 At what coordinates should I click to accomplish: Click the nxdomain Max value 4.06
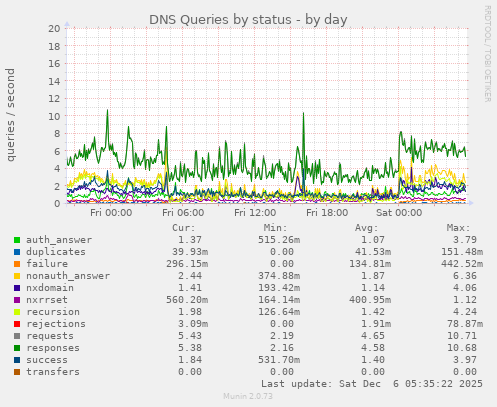[465, 288]
